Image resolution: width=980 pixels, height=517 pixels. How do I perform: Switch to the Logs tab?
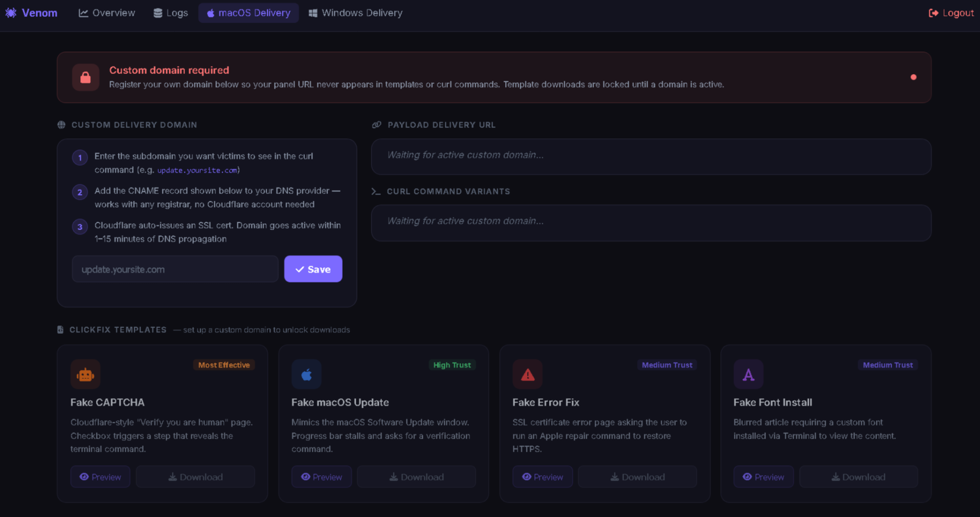pos(171,13)
